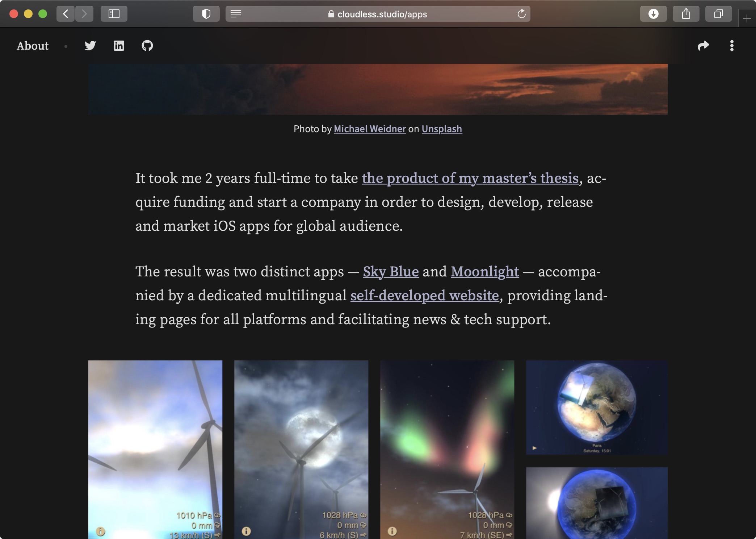Open the aurora wind turbine screenshot

447,449
